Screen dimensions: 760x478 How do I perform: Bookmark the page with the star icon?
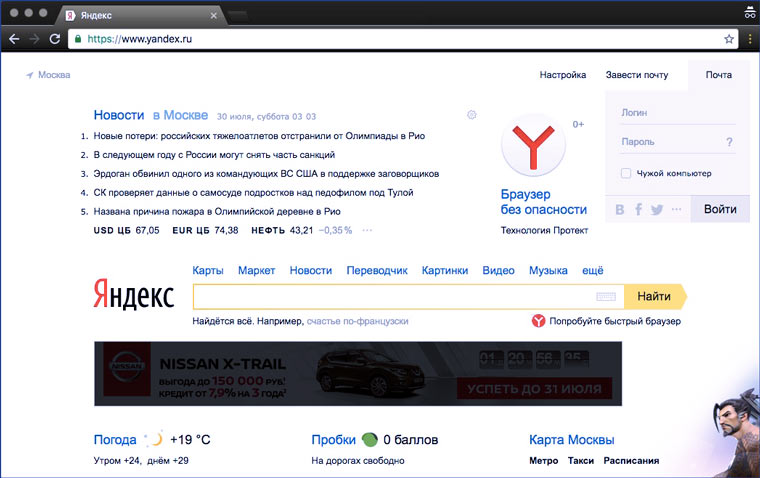(728, 39)
